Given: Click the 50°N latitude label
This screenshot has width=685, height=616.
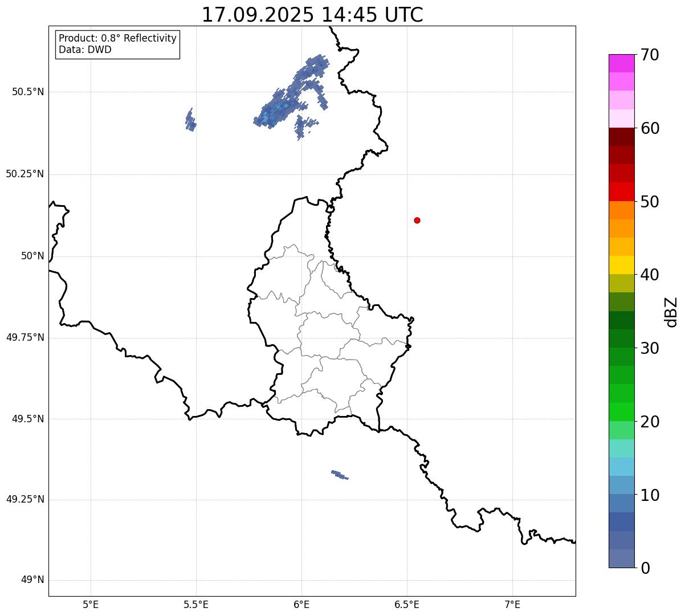Looking at the screenshot, I should (x=32, y=256).
